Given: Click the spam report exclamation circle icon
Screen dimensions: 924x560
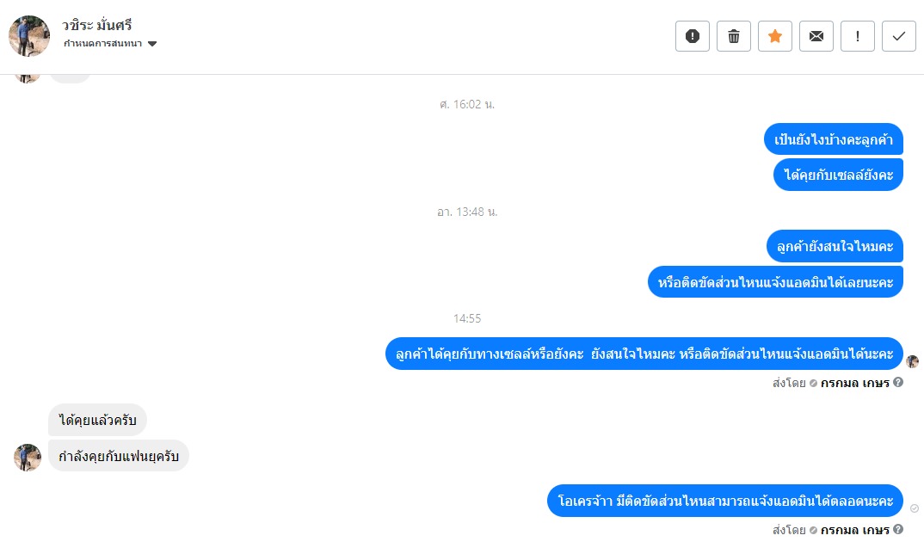Looking at the screenshot, I should [x=693, y=36].
